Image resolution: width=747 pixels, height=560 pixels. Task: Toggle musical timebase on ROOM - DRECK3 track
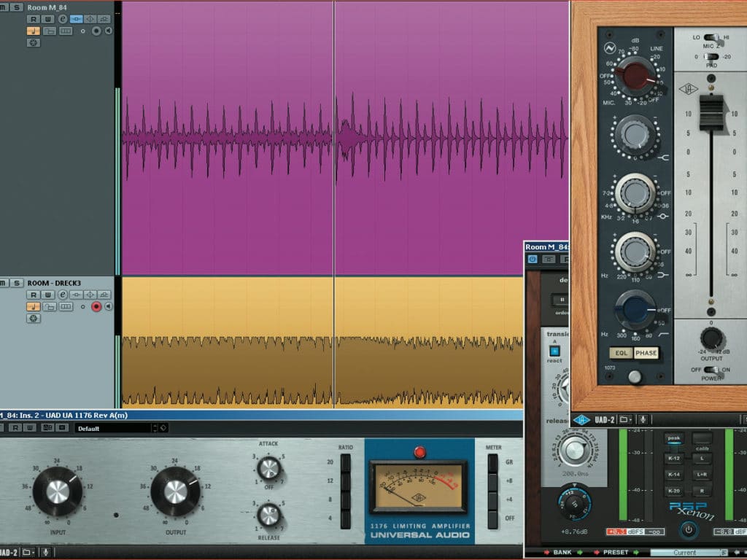[33, 307]
